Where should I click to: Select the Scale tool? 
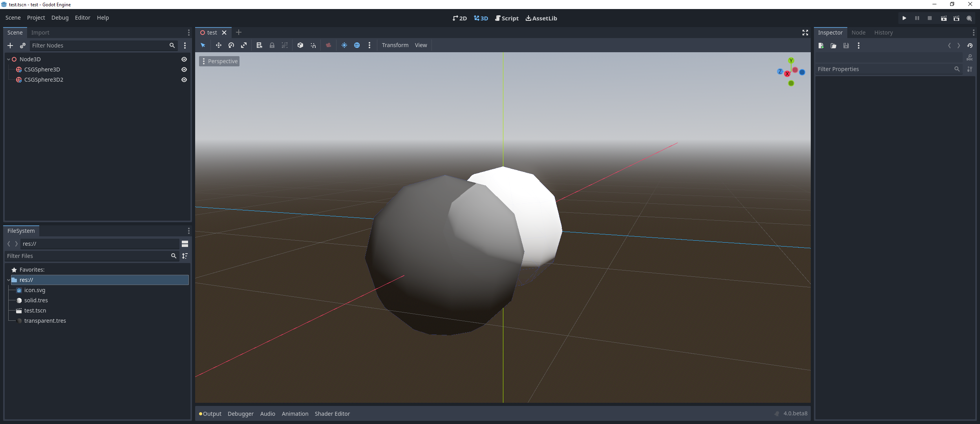click(244, 45)
